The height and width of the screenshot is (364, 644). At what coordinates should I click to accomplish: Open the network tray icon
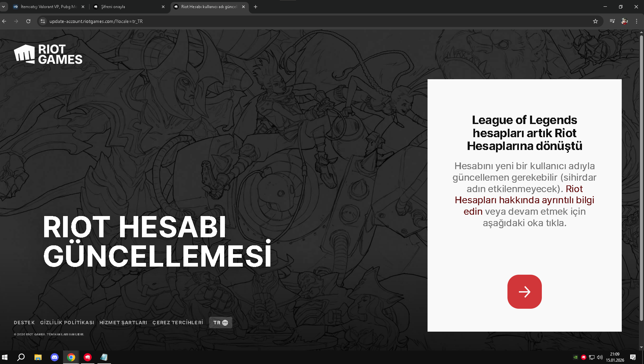pyautogui.click(x=592, y=357)
